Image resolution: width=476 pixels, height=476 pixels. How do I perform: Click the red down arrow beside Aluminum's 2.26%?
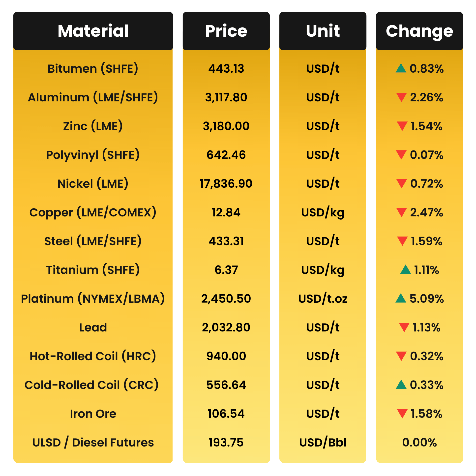pos(401,97)
